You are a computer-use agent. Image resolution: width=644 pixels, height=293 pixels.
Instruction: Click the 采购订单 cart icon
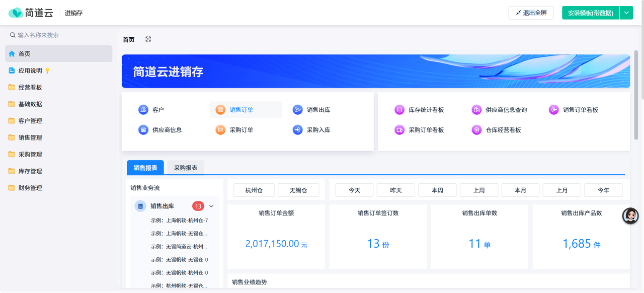[220, 130]
